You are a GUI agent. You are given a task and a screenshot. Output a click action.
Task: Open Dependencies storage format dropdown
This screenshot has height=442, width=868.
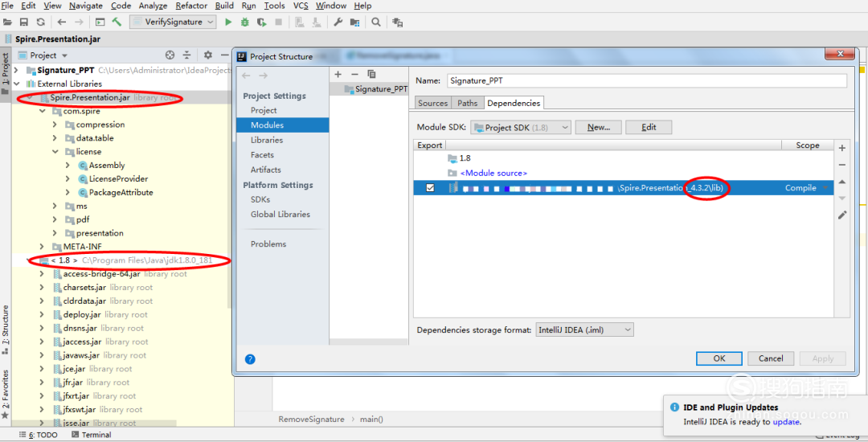click(584, 329)
